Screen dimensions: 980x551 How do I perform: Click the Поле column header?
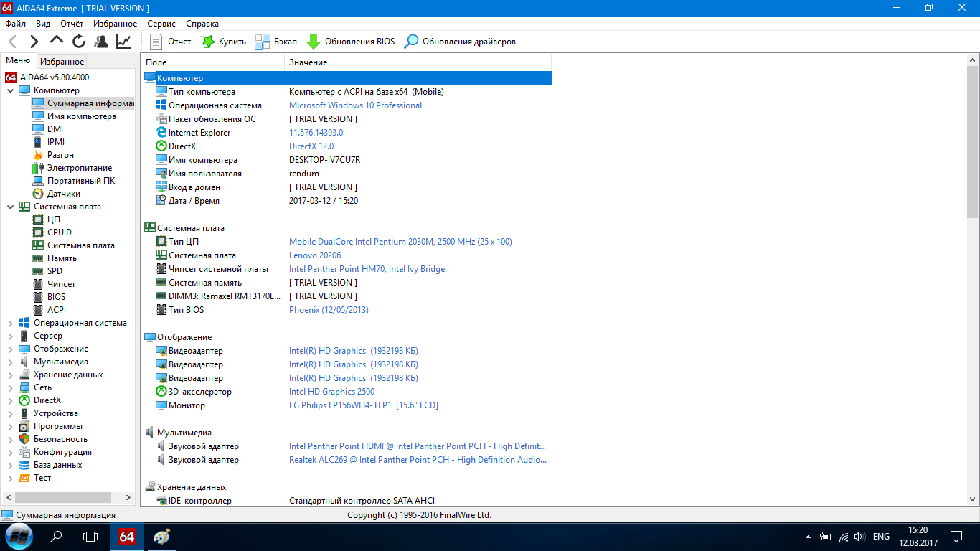[x=212, y=62]
